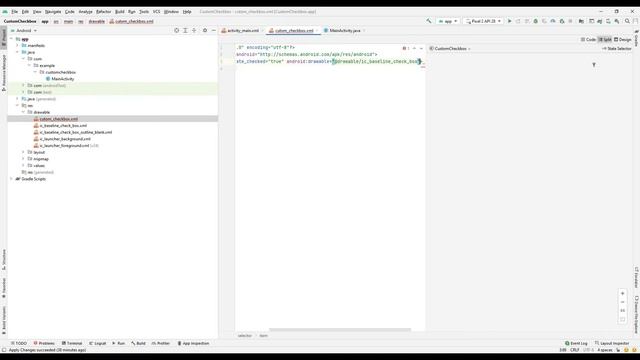Click the error indicator in editor corner

405,48
